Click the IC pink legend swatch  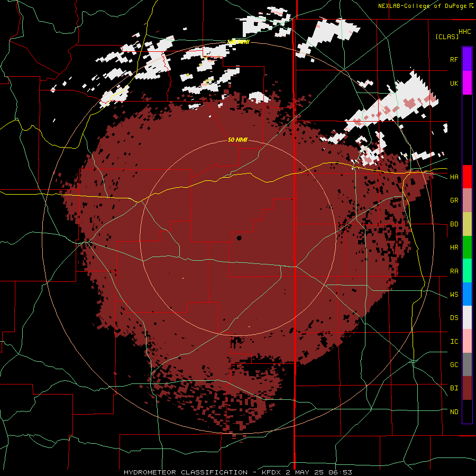point(467,341)
